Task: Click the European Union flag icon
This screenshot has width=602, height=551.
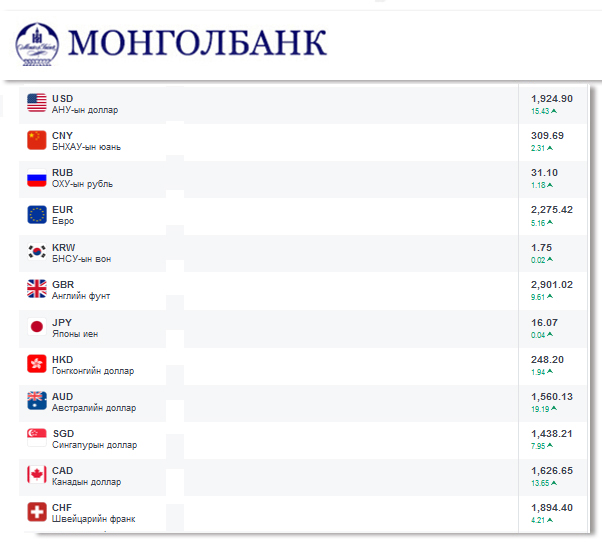Action: (x=37, y=215)
